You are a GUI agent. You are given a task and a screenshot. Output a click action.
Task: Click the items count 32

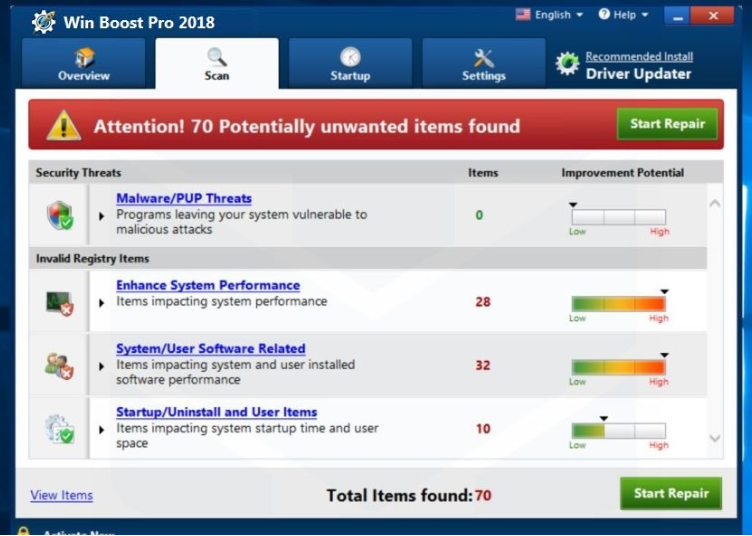tap(483, 365)
